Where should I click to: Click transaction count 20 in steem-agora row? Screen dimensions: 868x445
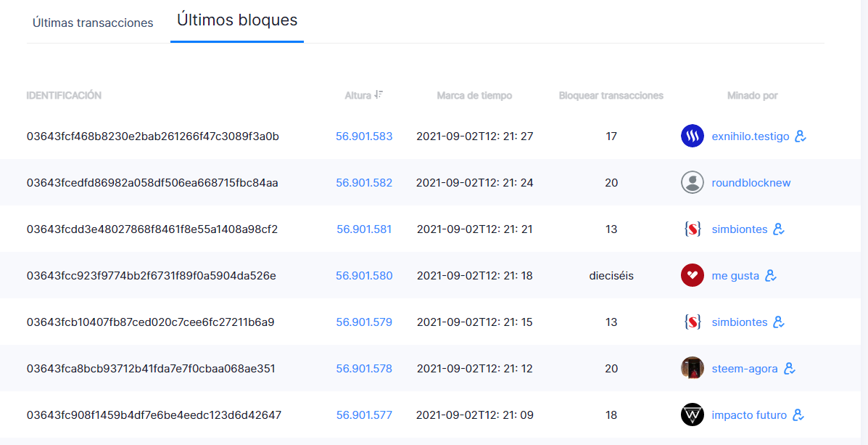click(x=611, y=369)
